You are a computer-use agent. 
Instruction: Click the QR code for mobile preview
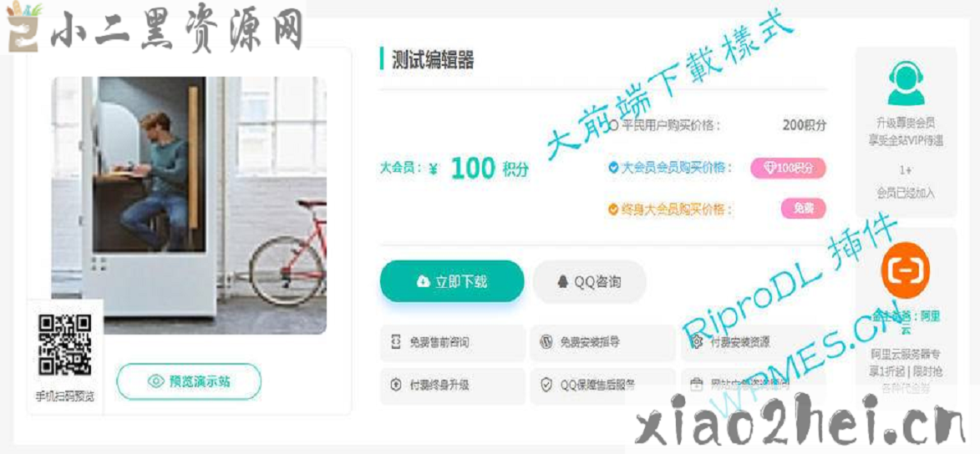tap(65, 346)
